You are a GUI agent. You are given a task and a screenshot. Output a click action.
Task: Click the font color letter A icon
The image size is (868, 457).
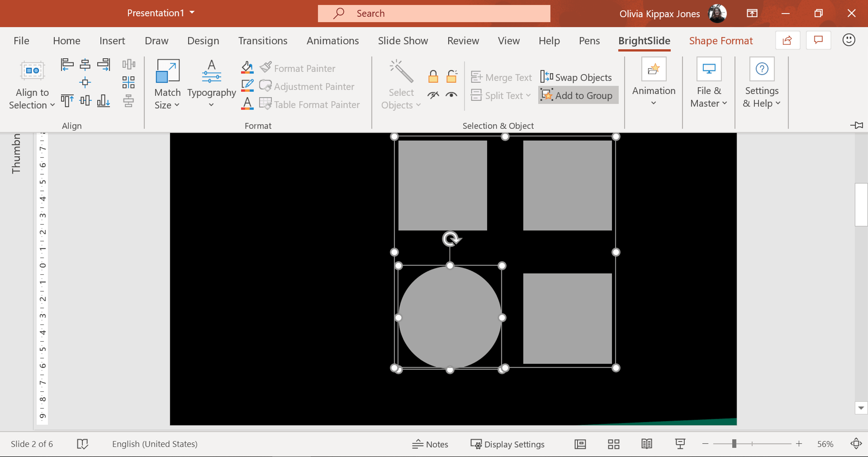[x=247, y=104]
